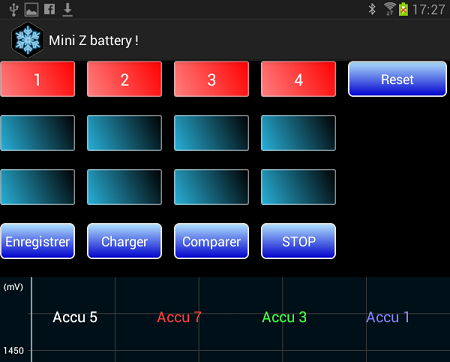This screenshot has height=362, width=450.
Task: Tap first-row teal field under button 1
Action: (x=37, y=133)
